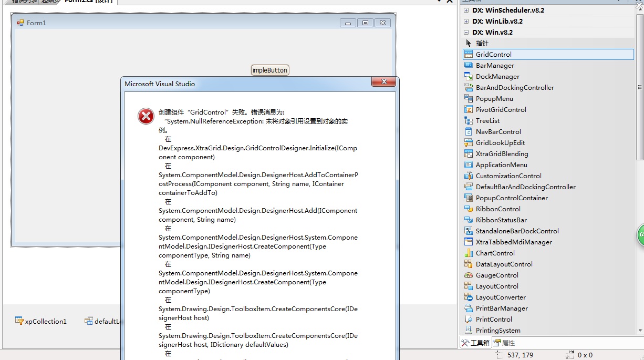This screenshot has width=644, height=360.
Task: Expand the DX: WinLib.v8.2 toolbox group
Action: pos(466,21)
